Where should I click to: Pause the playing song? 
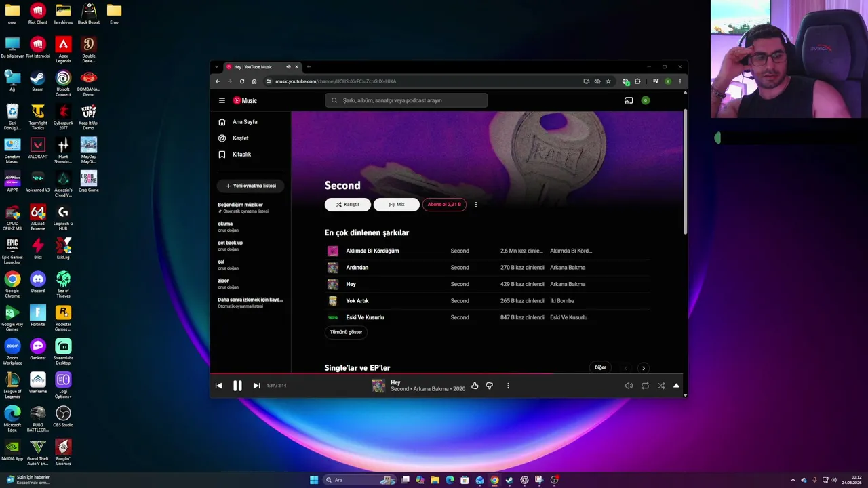[x=237, y=386]
